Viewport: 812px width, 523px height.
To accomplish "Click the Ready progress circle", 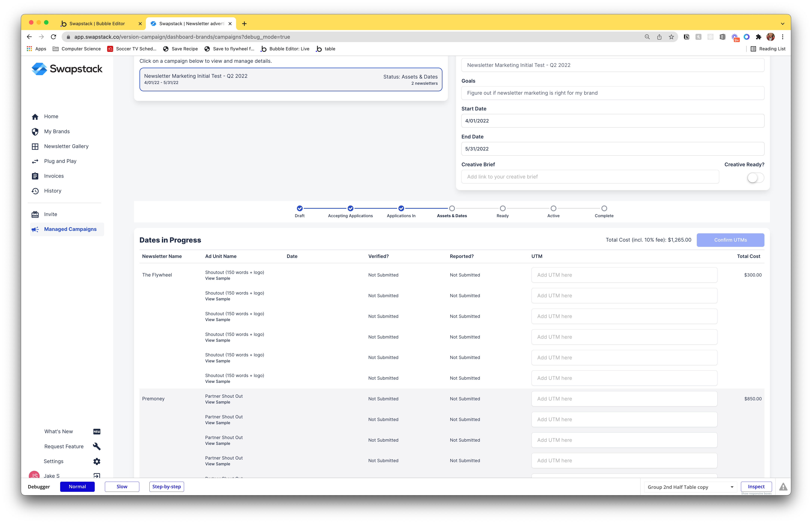I will [502, 208].
